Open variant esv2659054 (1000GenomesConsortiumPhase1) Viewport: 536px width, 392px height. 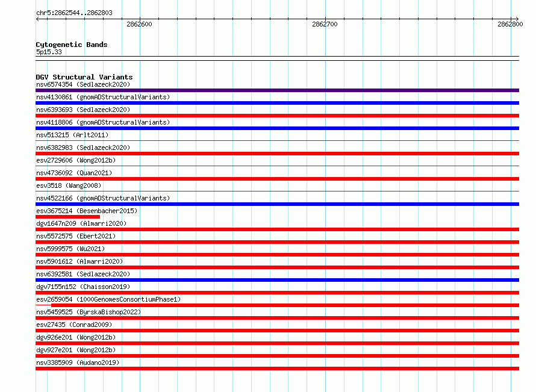[108, 299]
